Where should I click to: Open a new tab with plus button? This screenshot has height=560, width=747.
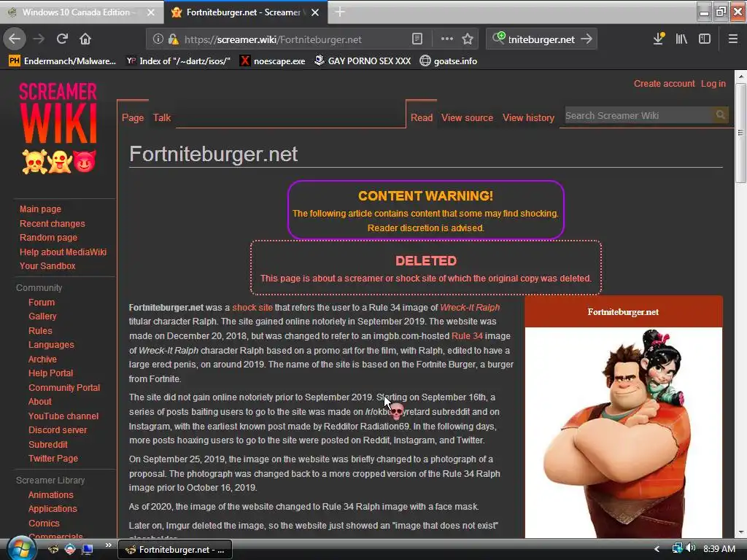click(x=340, y=12)
